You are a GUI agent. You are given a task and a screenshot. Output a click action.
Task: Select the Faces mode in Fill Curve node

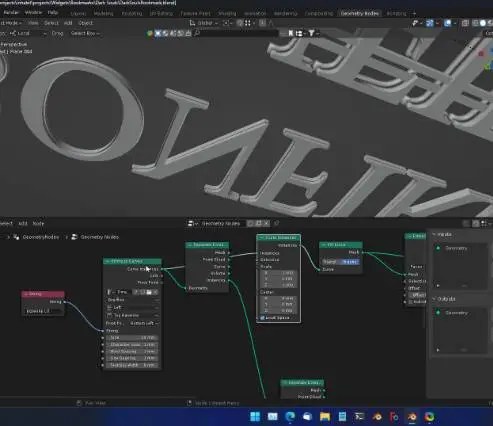[349, 262]
